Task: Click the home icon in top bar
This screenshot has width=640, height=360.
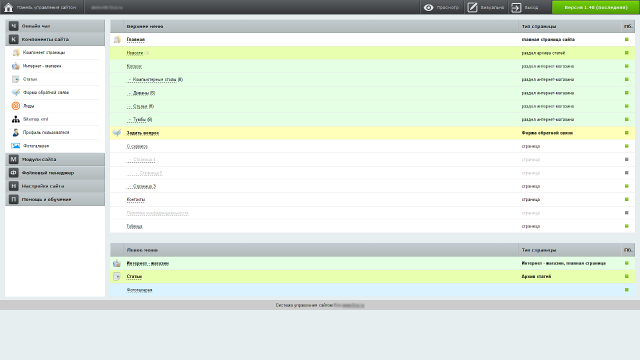Action: [x=8, y=7]
